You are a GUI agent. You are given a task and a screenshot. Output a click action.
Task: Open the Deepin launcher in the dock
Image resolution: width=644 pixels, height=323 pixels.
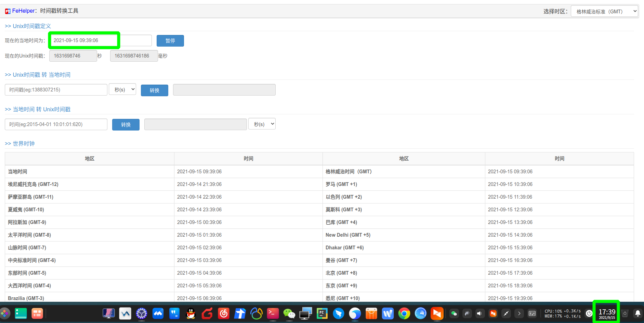(x=5, y=313)
